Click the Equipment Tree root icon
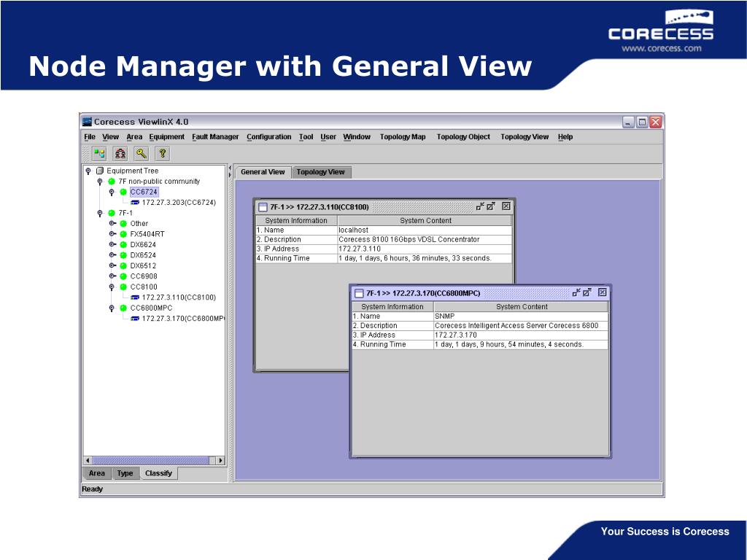This screenshot has width=747, height=560. 99,171
